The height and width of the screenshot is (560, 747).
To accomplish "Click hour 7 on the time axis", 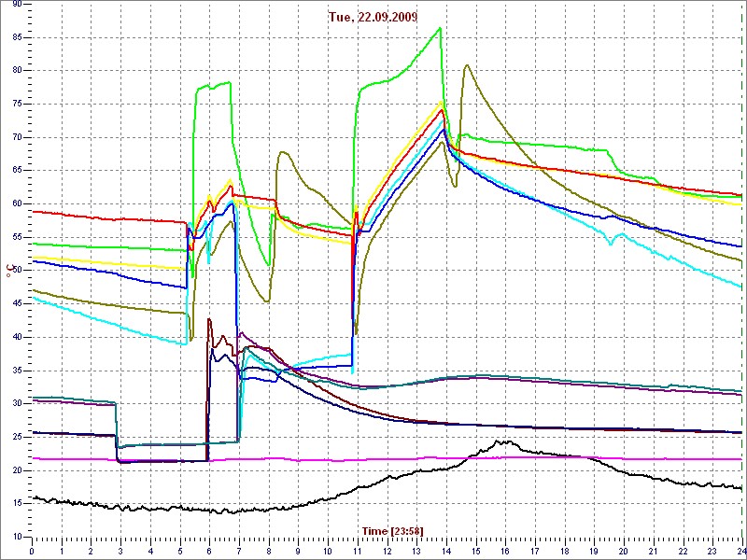I will [x=239, y=551].
